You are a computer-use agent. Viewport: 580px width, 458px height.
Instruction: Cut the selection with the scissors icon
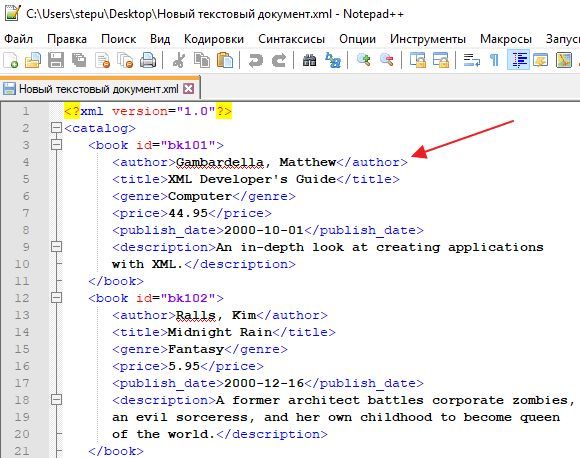179,60
